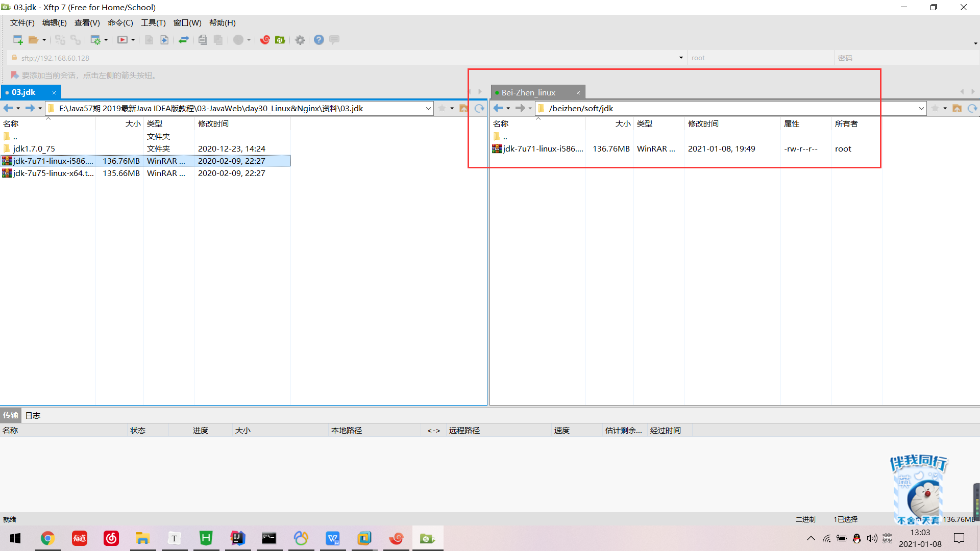Open the feedback comment icon
The width and height of the screenshot is (980, 551).
click(x=334, y=40)
